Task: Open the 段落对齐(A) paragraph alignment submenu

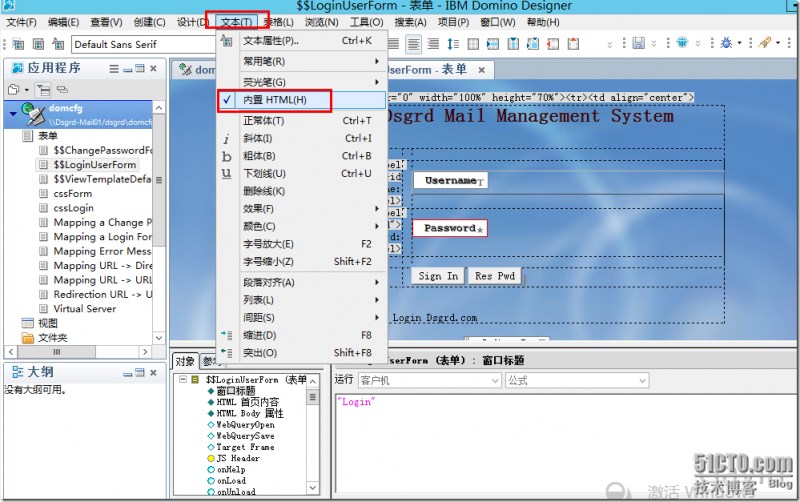Action: 302,282
